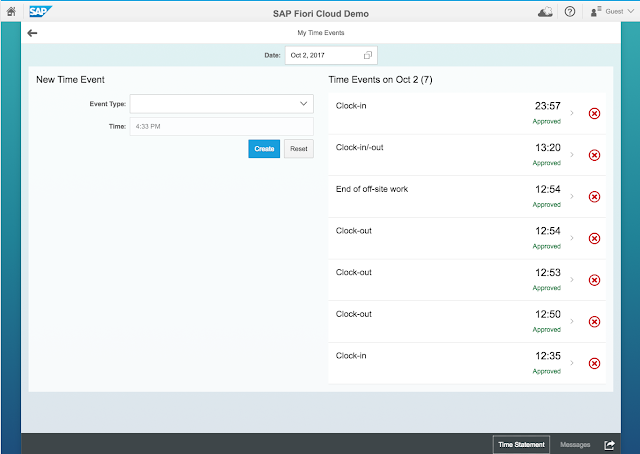Navigate back with the arrow icon
The width and height of the screenshot is (640, 454).
pos(32,33)
